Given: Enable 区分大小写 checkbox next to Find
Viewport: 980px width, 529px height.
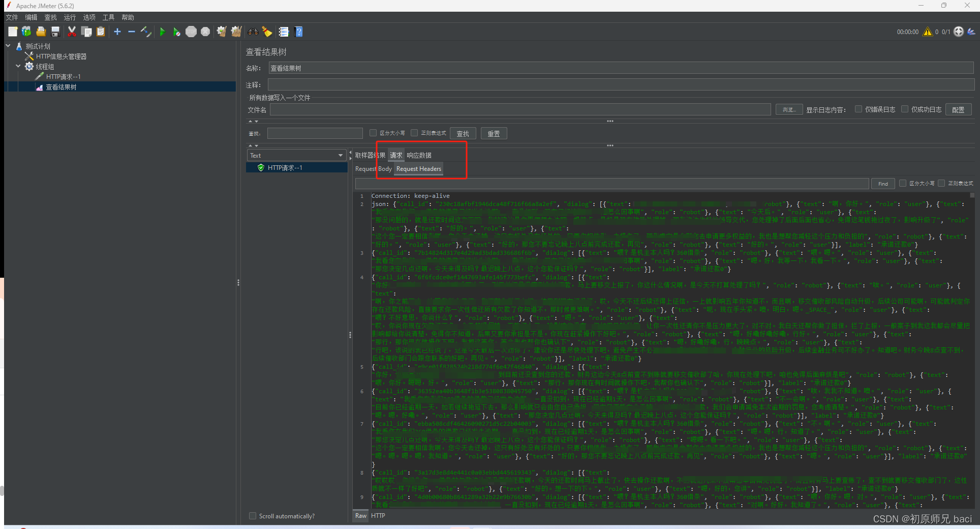Looking at the screenshot, I should [x=903, y=183].
